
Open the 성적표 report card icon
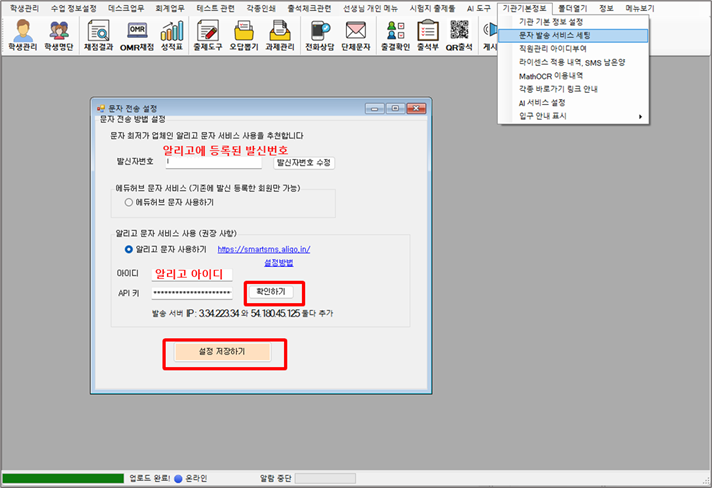171,35
